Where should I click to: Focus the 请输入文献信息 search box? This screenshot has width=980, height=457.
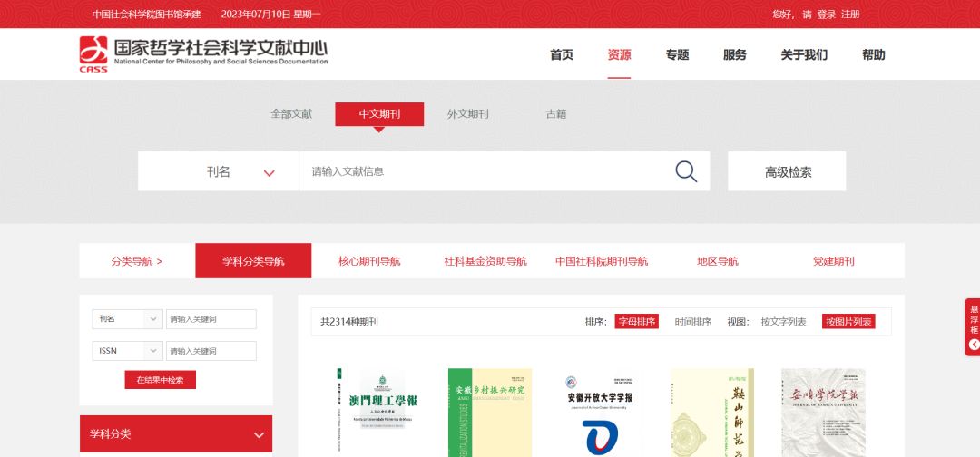point(486,171)
